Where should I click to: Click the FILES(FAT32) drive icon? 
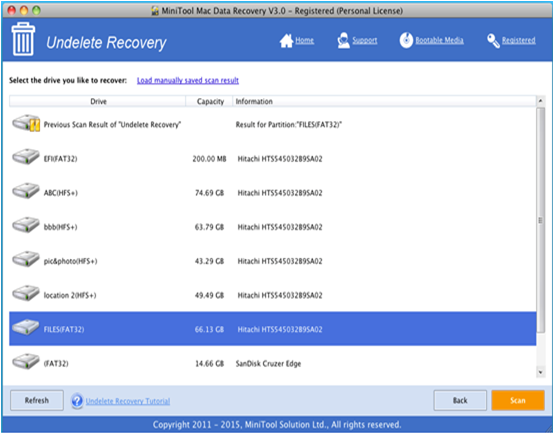coord(26,328)
